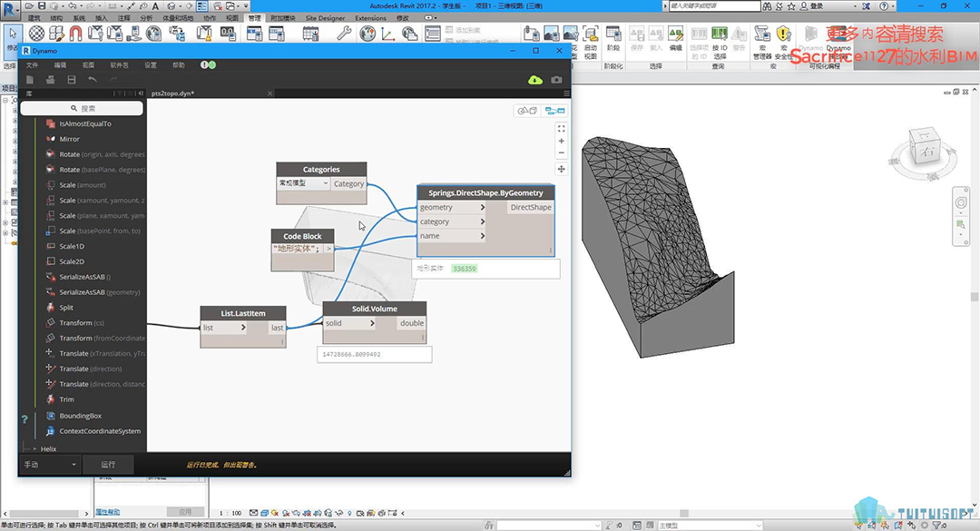Click the Dynamo save file icon
This screenshot has width=980, height=531.
[71, 80]
